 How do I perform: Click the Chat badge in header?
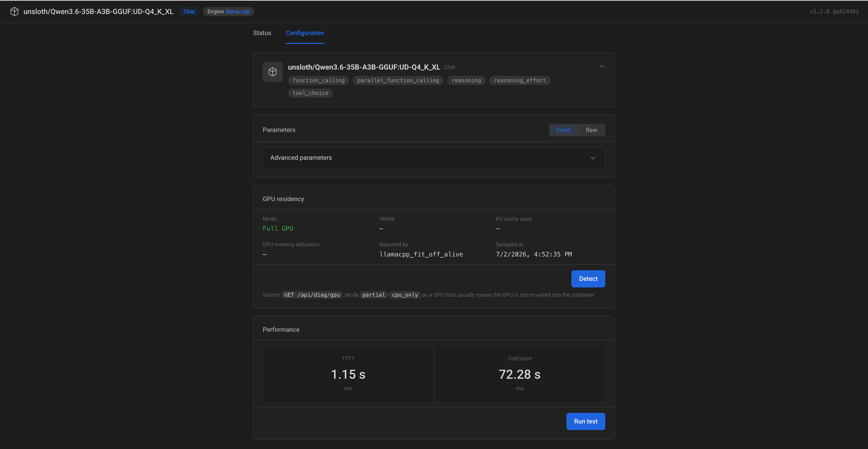coord(189,12)
